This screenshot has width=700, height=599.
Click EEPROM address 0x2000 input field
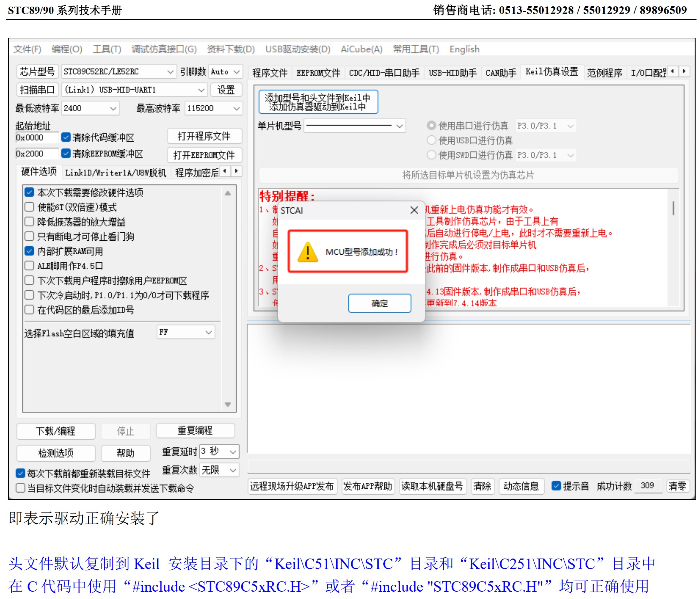(37, 154)
